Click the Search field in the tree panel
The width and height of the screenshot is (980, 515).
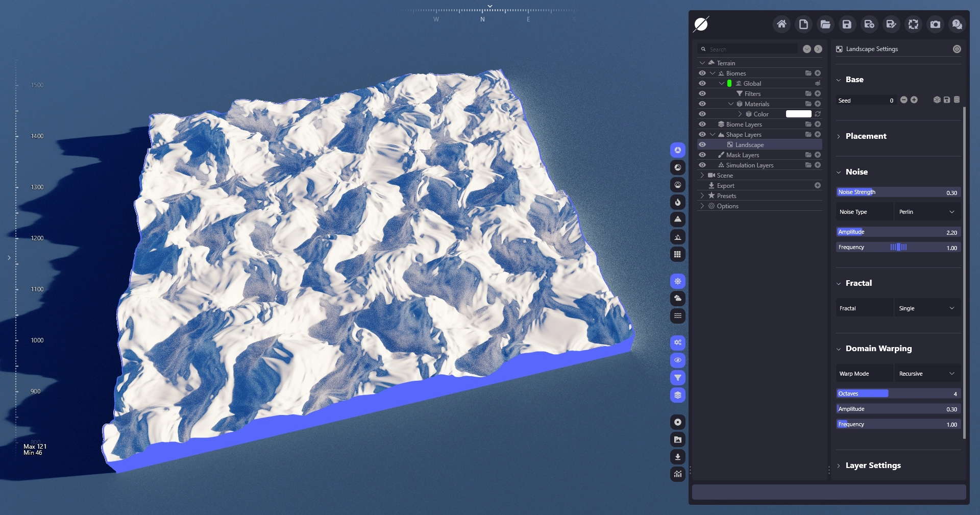click(751, 49)
